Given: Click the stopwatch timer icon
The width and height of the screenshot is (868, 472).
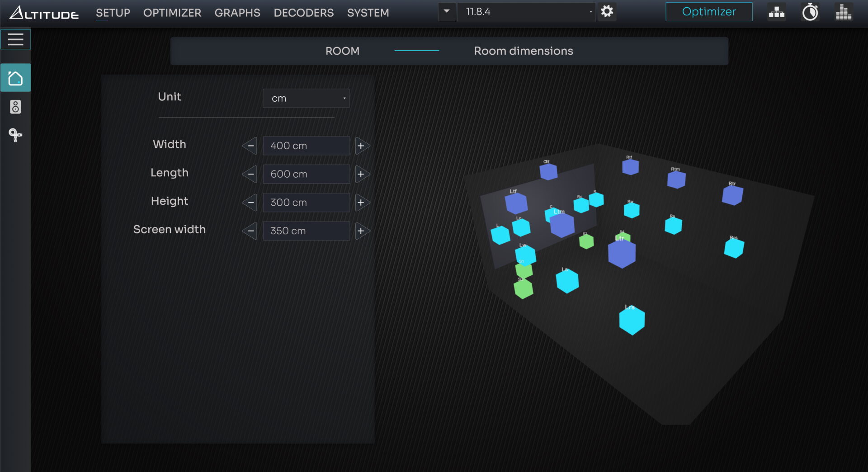Looking at the screenshot, I should pos(810,12).
